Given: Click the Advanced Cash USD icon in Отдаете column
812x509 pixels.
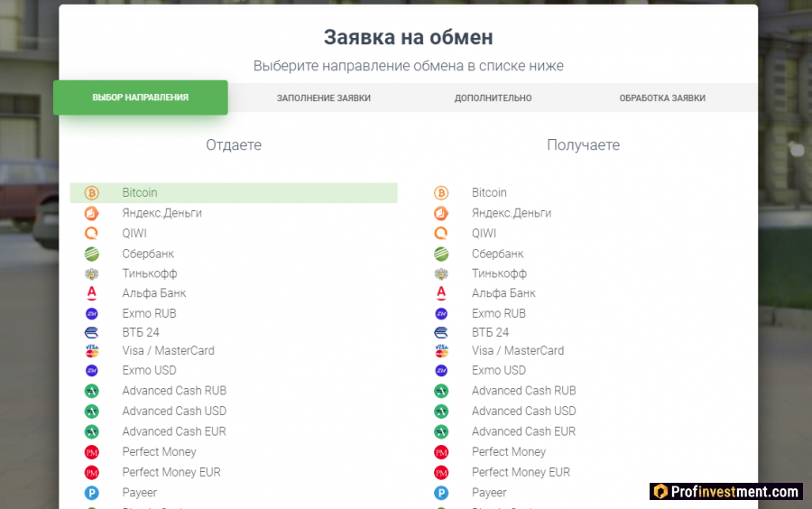Looking at the screenshot, I should point(92,412).
